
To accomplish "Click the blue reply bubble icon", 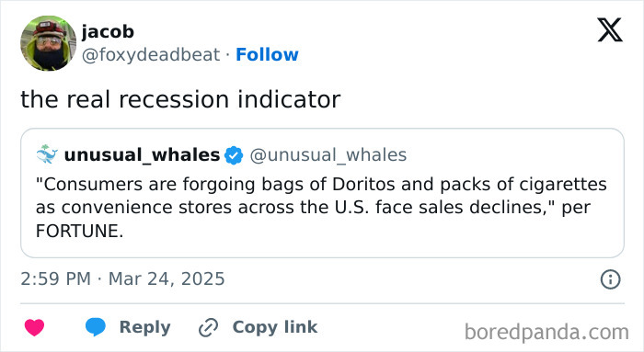I will pos(96,327).
